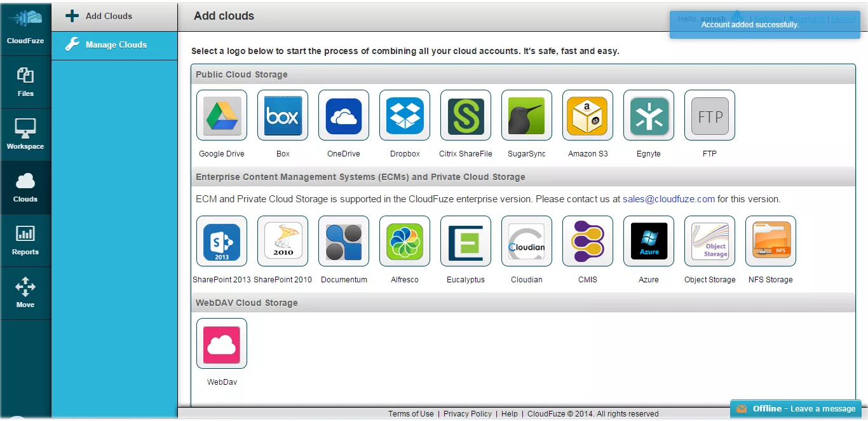868x421 pixels.
Task: Open the Reports section
Action: pyautogui.click(x=25, y=240)
